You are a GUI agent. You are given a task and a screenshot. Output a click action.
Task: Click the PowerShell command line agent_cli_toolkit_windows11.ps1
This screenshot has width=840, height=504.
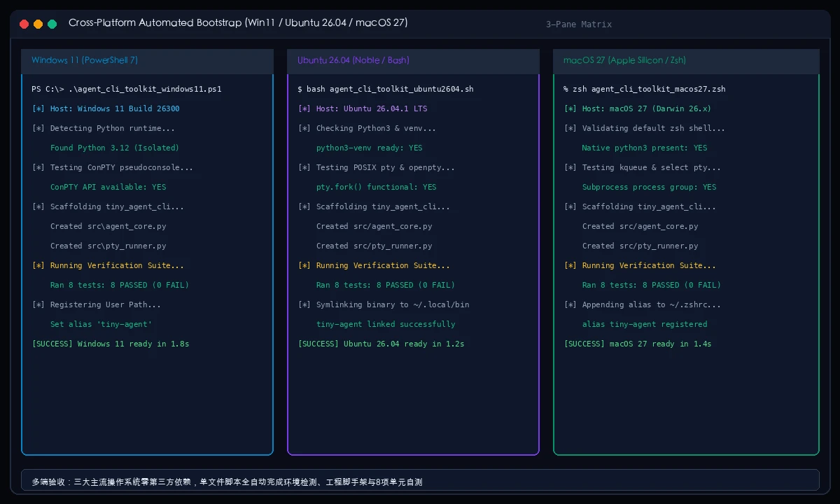point(127,90)
